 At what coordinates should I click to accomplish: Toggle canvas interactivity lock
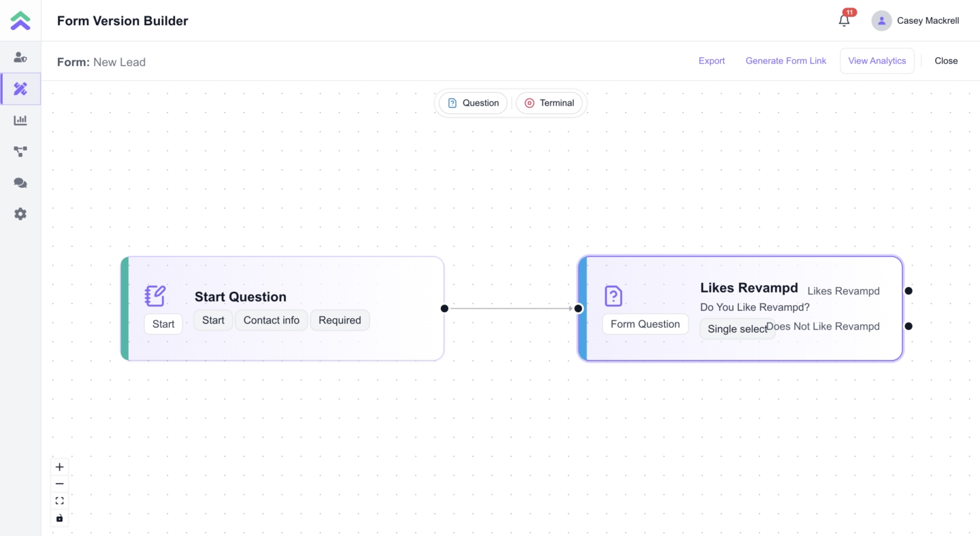tap(60, 518)
